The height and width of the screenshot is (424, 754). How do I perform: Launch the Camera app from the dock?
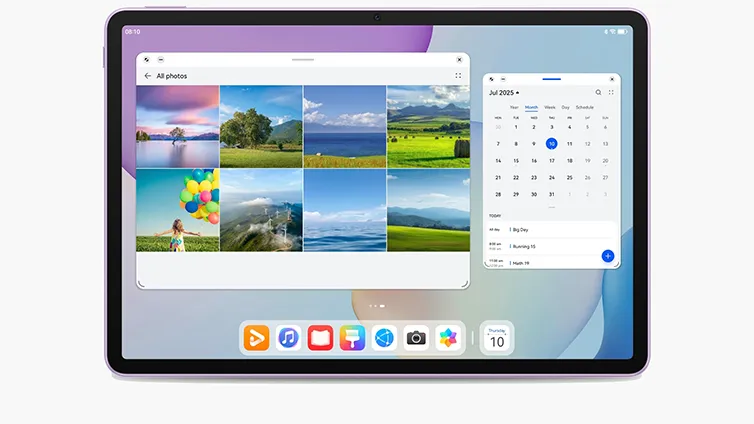(x=416, y=338)
